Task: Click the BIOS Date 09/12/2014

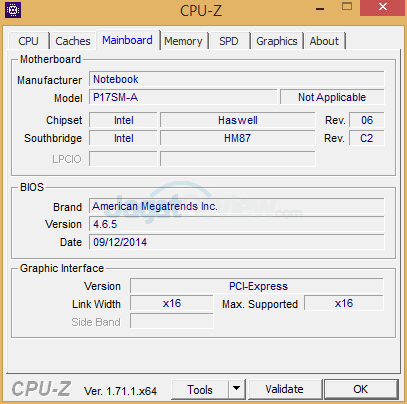Action: point(237,242)
